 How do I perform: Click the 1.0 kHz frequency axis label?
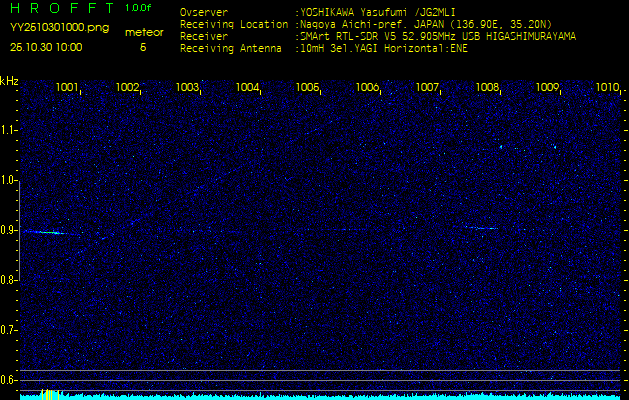click(9, 180)
